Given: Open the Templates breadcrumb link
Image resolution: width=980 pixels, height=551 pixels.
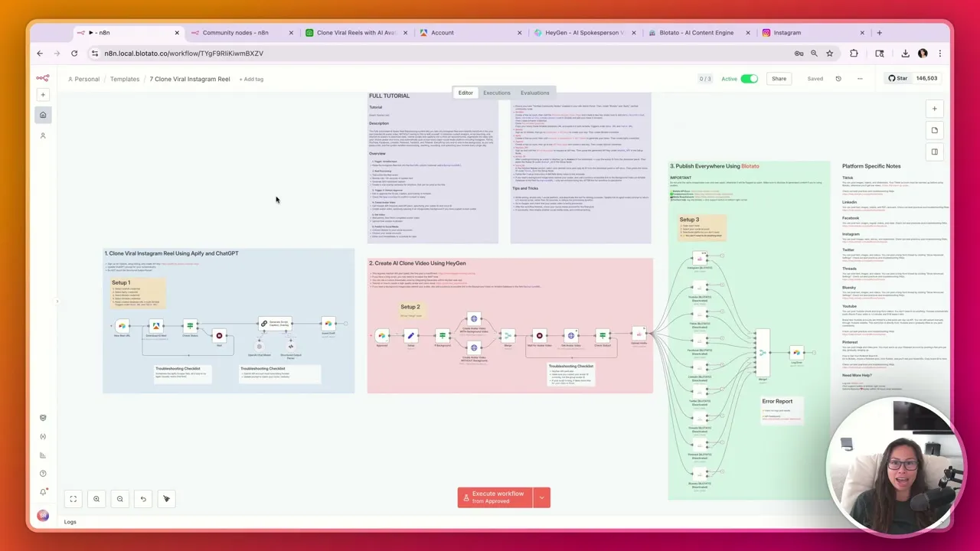Looking at the screenshot, I should coord(125,79).
